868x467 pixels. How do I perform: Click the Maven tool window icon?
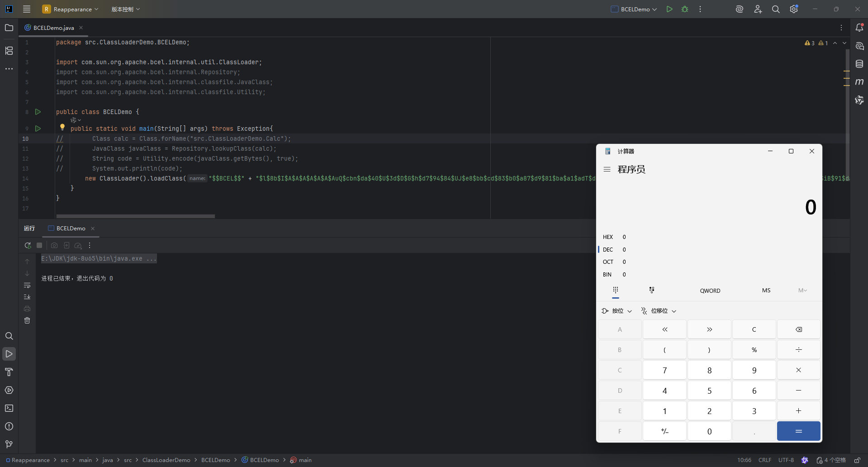click(859, 82)
